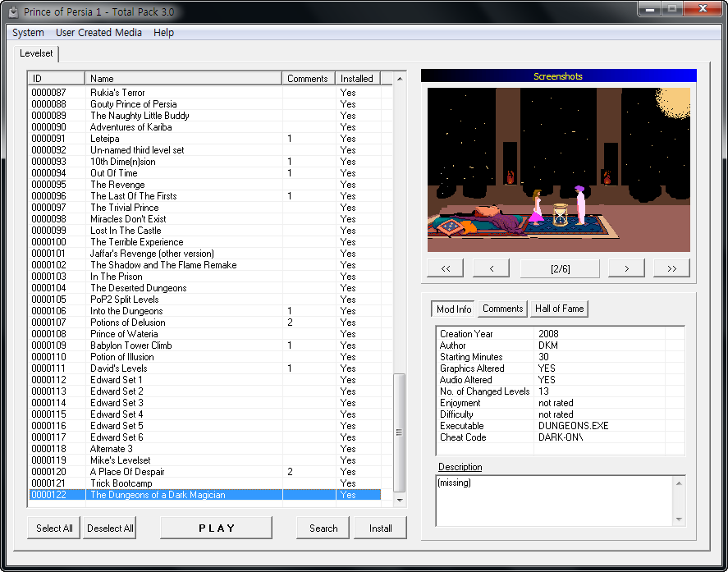Click the Deselect All button
Image resolution: width=728 pixels, height=572 pixels.
coord(110,528)
